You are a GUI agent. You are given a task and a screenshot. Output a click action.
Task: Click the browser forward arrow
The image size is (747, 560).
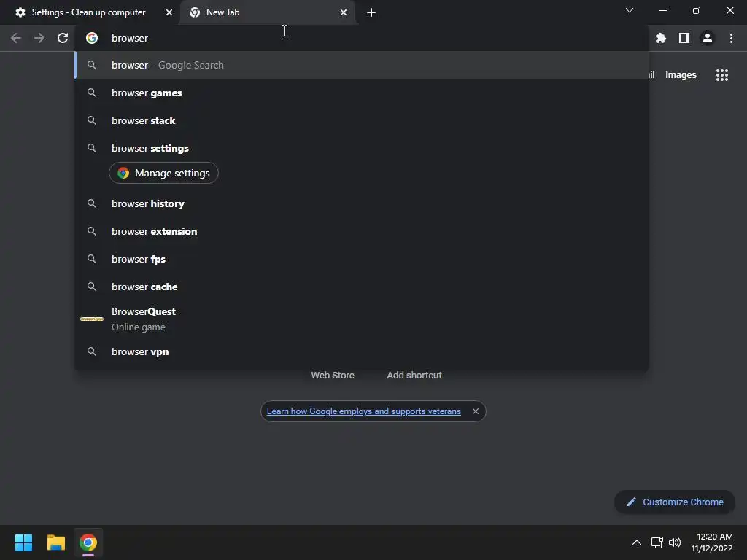pyautogui.click(x=39, y=38)
